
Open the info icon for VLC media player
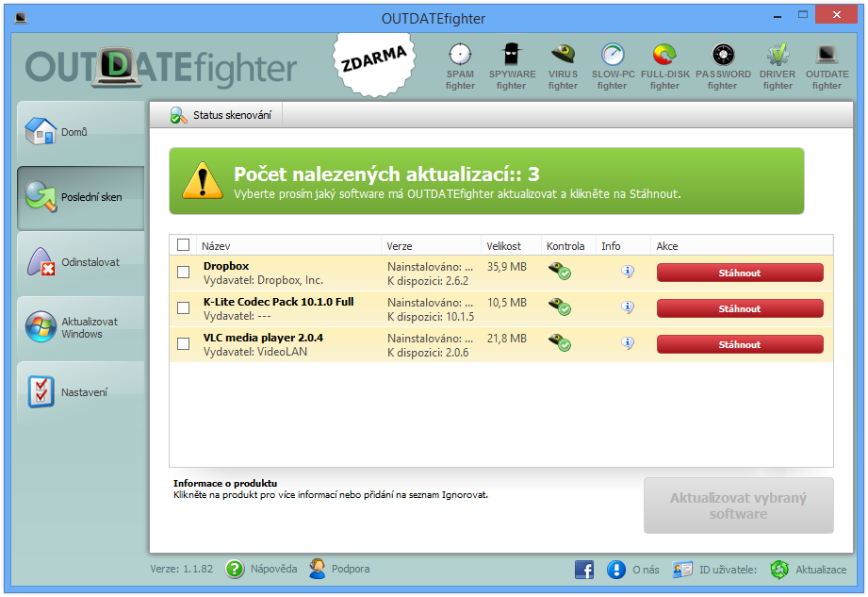(627, 343)
